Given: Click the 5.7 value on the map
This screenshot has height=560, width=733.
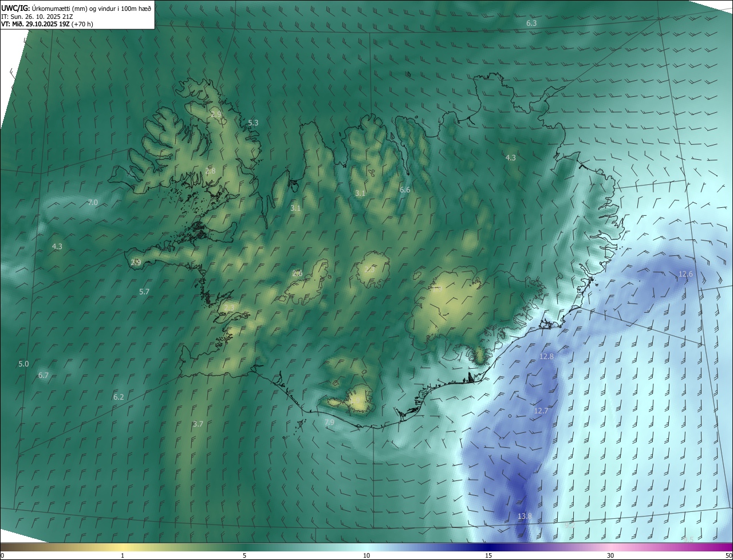Looking at the screenshot, I should 144,291.
